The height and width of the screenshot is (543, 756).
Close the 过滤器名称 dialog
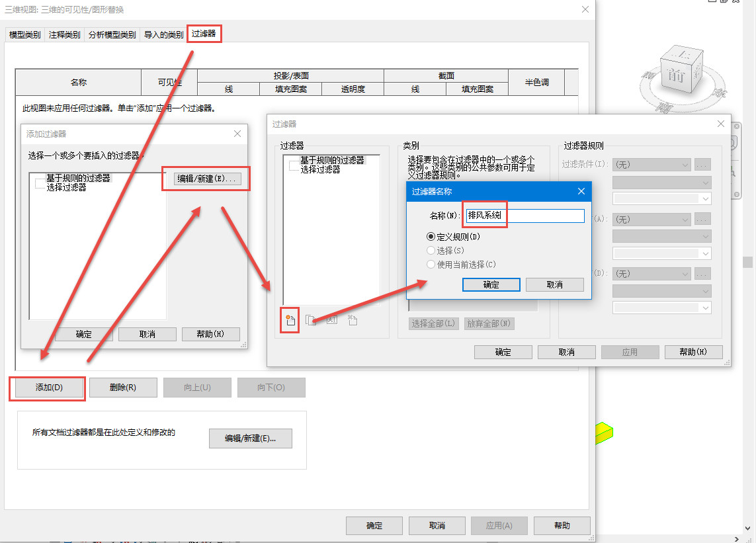(x=581, y=191)
